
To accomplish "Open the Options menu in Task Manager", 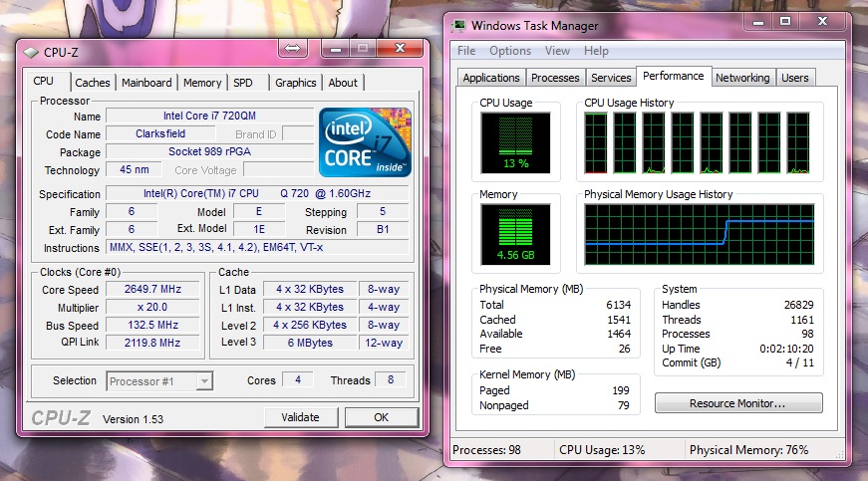I will tap(510, 51).
